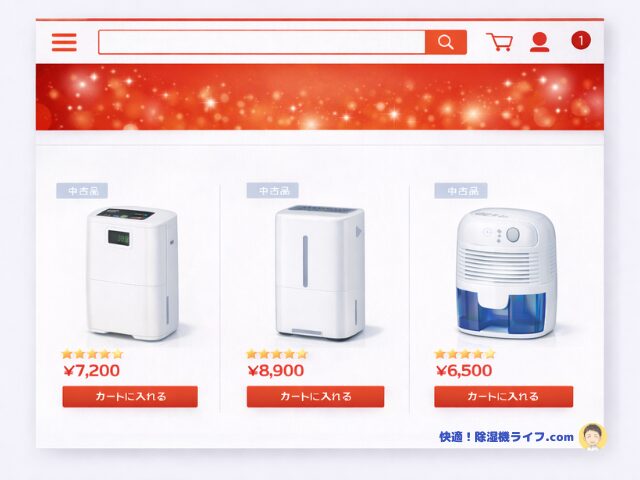This screenshot has height=480, width=640.
Task: Click the 快適！除湿機ライフ.com link
Action: (507, 437)
